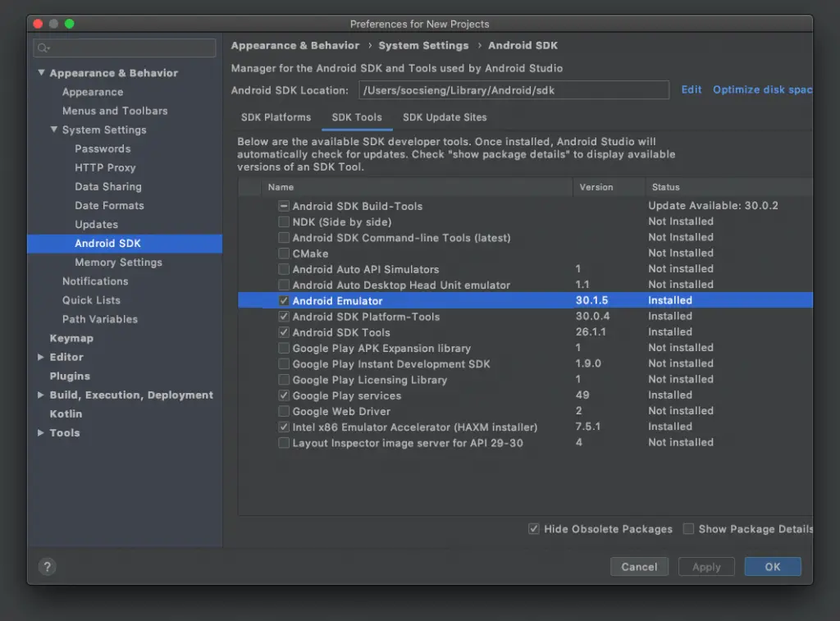840x621 pixels.
Task: Select Quick Lists in sidebar
Action: (x=91, y=300)
